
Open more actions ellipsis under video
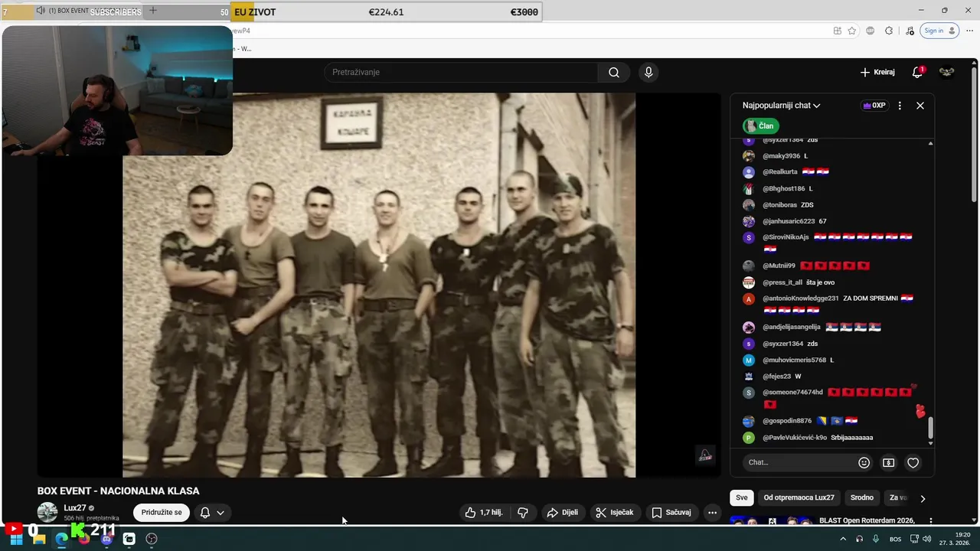(x=712, y=513)
